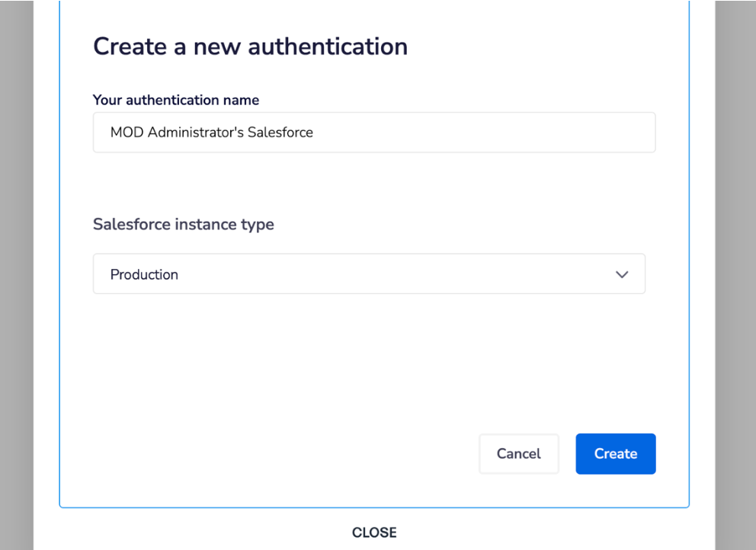The width and height of the screenshot is (756, 550).
Task: Click the down chevron in instance type dropdown
Action: point(622,274)
